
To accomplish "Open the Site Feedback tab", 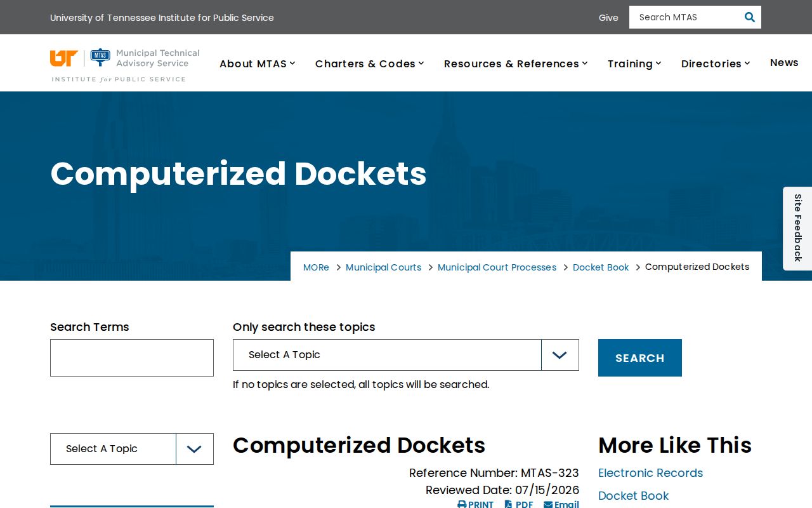I will [x=798, y=228].
